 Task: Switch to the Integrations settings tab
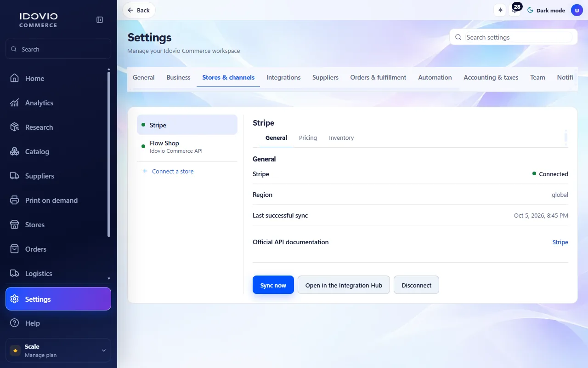click(x=283, y=77)
